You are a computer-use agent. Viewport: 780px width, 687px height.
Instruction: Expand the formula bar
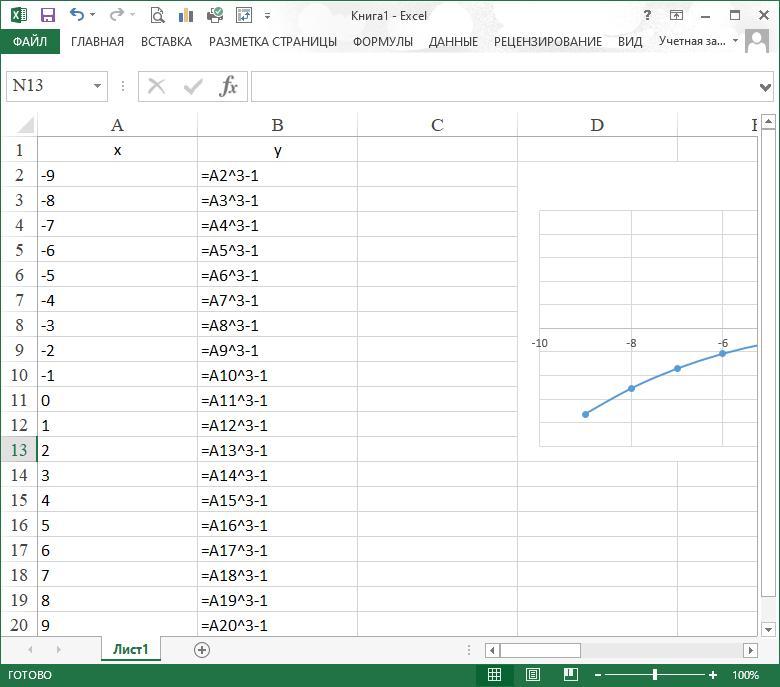point(766,87)
